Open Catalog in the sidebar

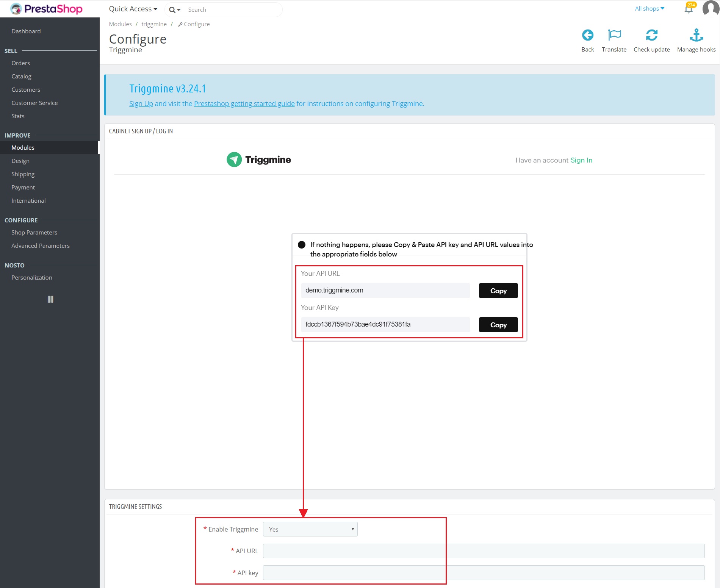(x=22, y=76)
